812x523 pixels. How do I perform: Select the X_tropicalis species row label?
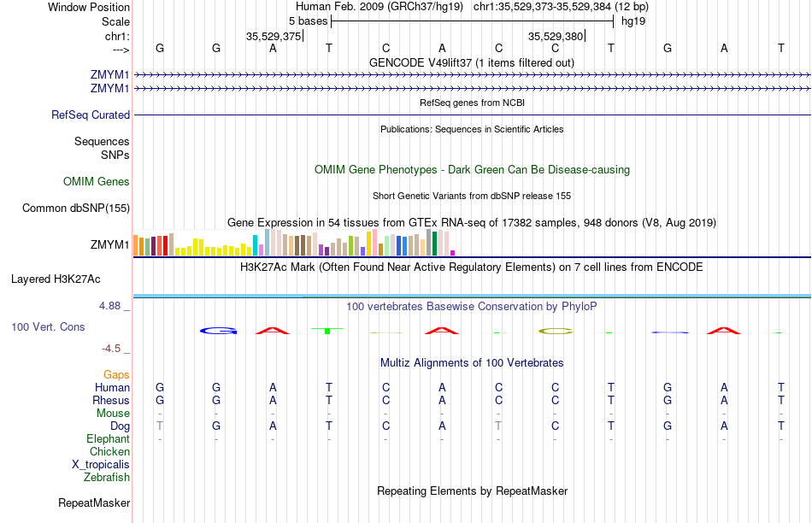tap(101, 465)
